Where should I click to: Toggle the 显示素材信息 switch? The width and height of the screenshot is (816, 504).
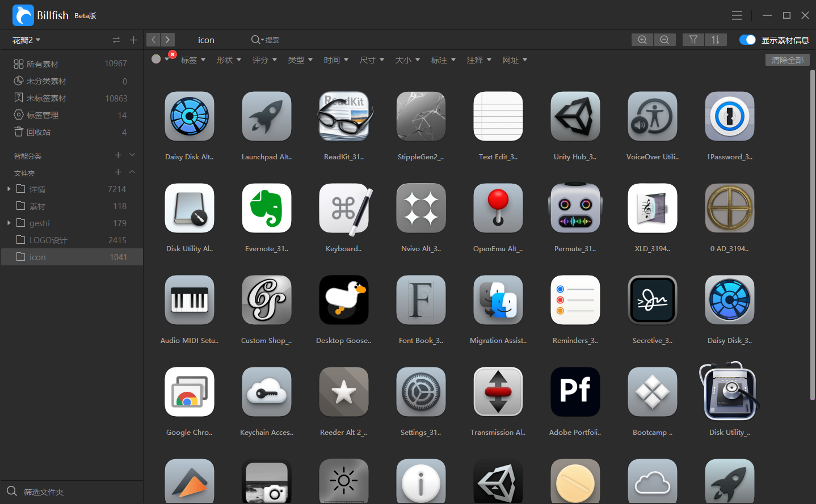point(747,40)
